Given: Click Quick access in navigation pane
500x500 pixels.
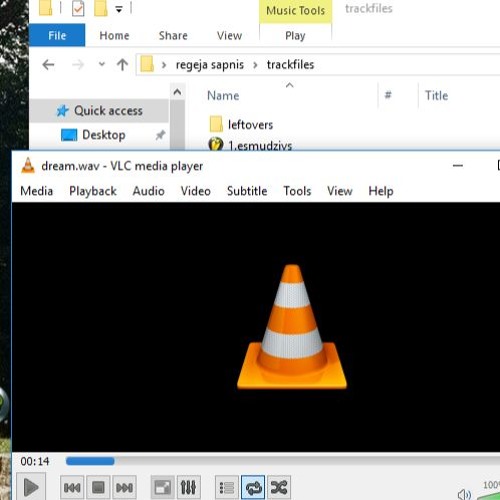Looking at the screenshot, I should [x=108, y=111].
